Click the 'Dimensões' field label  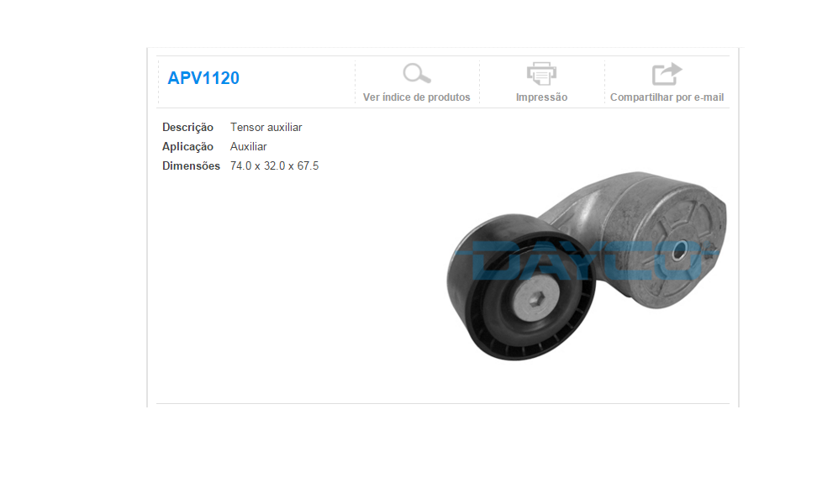tap(191, 166)
